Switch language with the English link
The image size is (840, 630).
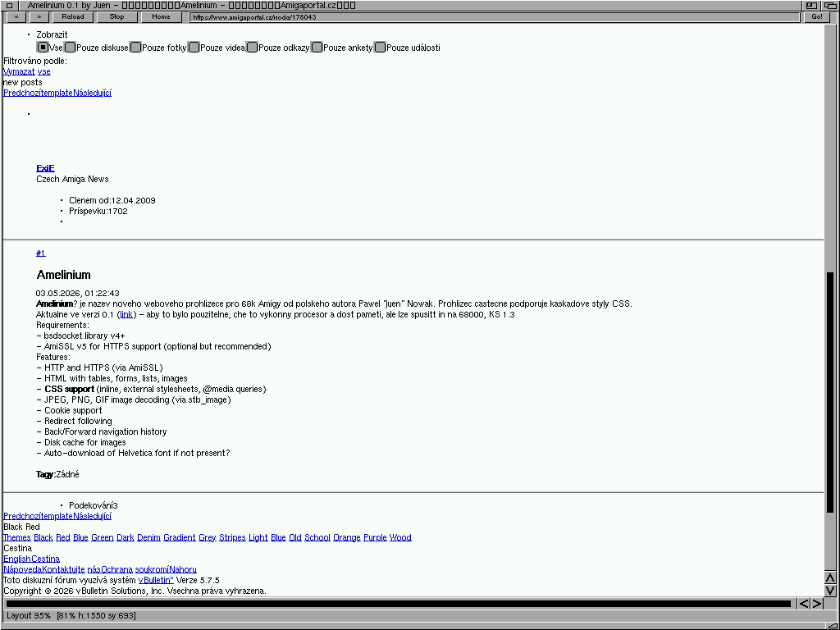point(17,559)
